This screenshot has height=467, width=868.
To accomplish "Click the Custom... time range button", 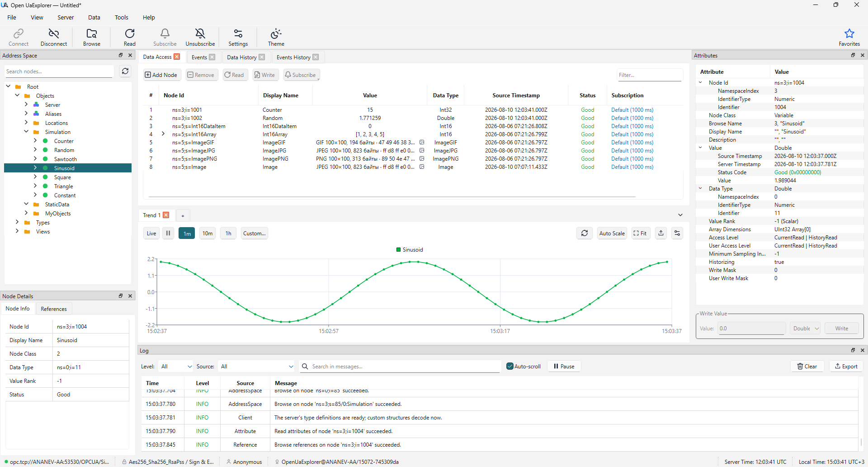I will [254, 233].
